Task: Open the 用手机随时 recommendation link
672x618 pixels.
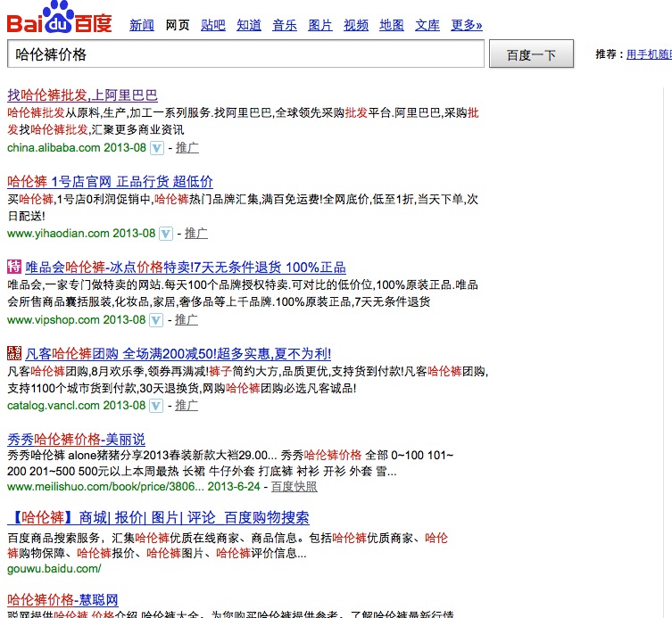Action: tap(649, 54)
